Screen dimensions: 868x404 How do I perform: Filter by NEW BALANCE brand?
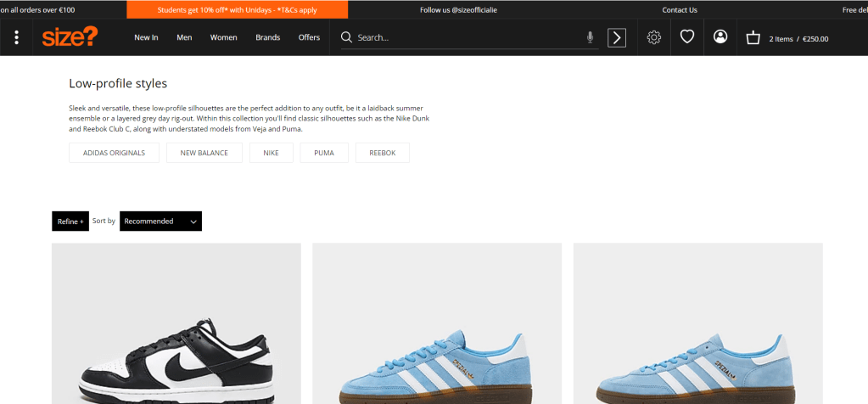[204, 153]
